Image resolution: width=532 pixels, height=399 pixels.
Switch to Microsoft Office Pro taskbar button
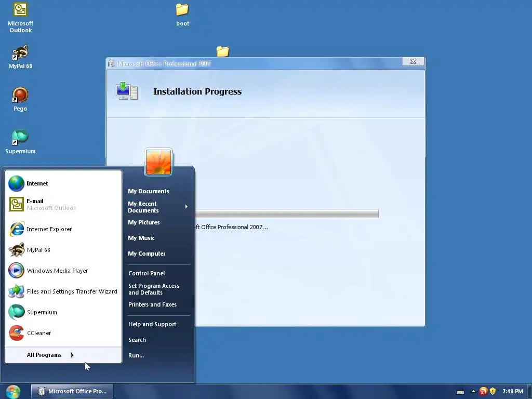tap(72, 391)
